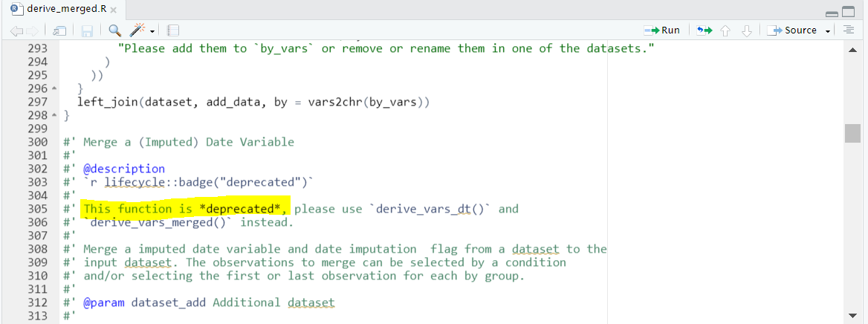Click the vertical scrollbar thumb
Screen dimensions: 868x324
point(852,134)
